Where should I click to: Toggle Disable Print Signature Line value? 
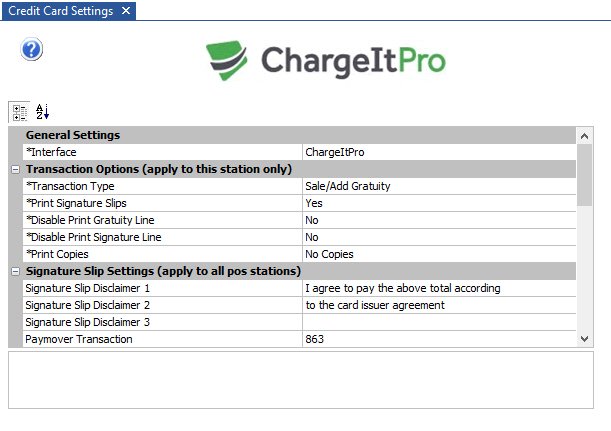[439, 237]
